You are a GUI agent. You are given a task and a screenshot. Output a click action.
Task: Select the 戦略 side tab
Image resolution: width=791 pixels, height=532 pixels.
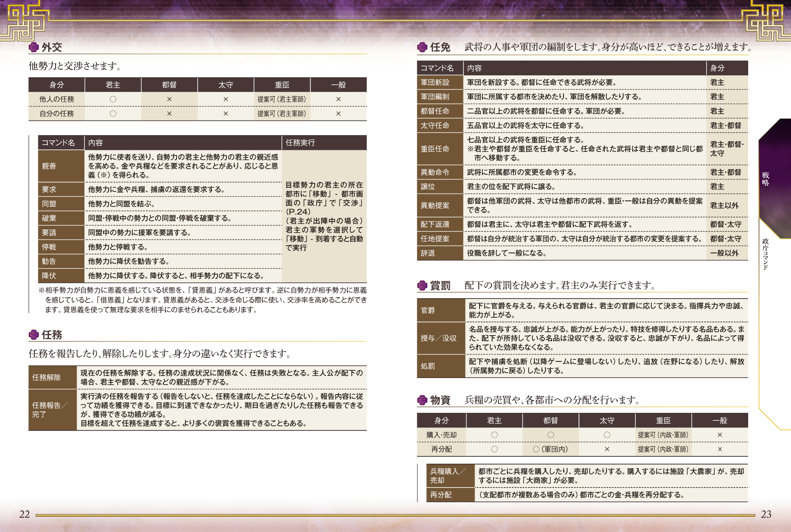(x=765, y=179)
